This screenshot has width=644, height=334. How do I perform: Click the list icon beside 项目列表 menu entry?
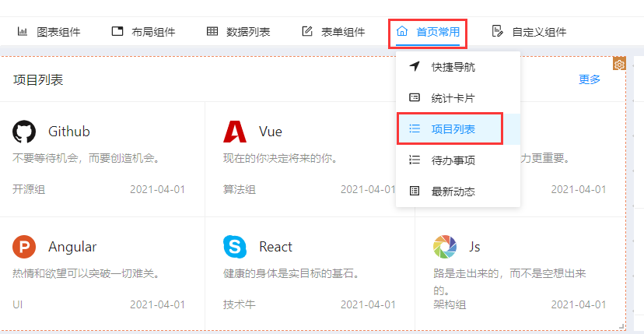[415, 128]
